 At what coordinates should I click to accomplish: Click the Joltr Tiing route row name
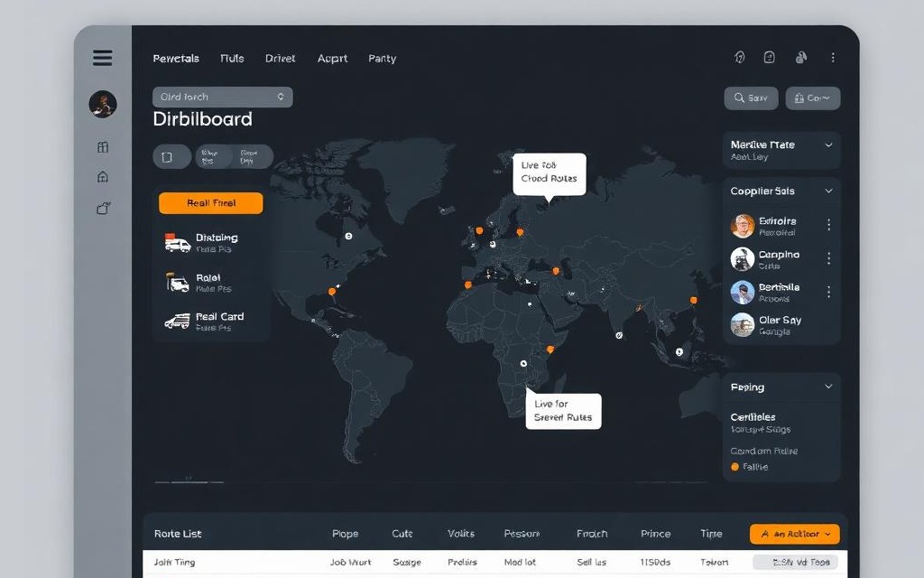(174, 562)
